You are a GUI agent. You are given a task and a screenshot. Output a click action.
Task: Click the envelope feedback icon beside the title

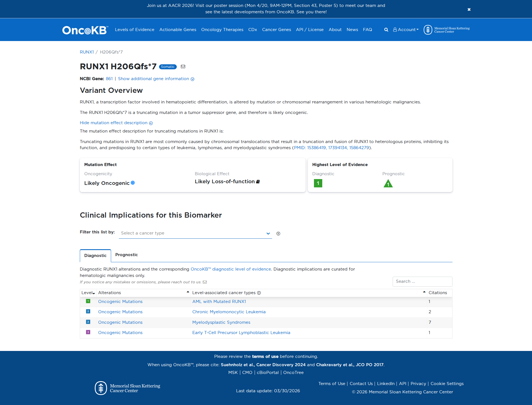point(183,67)
